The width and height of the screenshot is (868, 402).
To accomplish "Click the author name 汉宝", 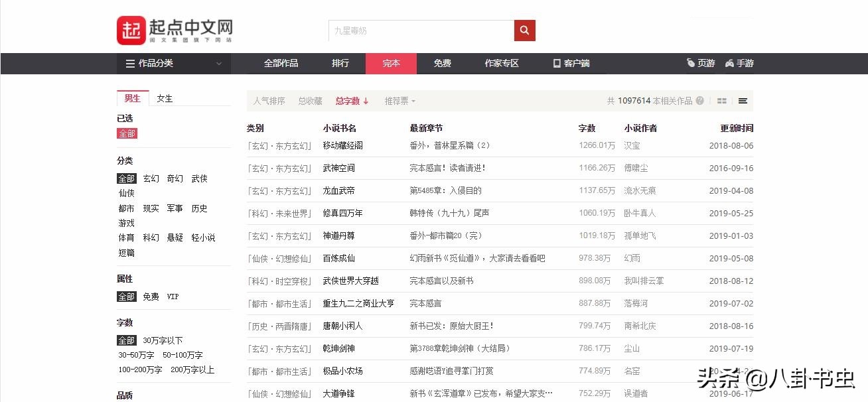I will click(631, 145).
